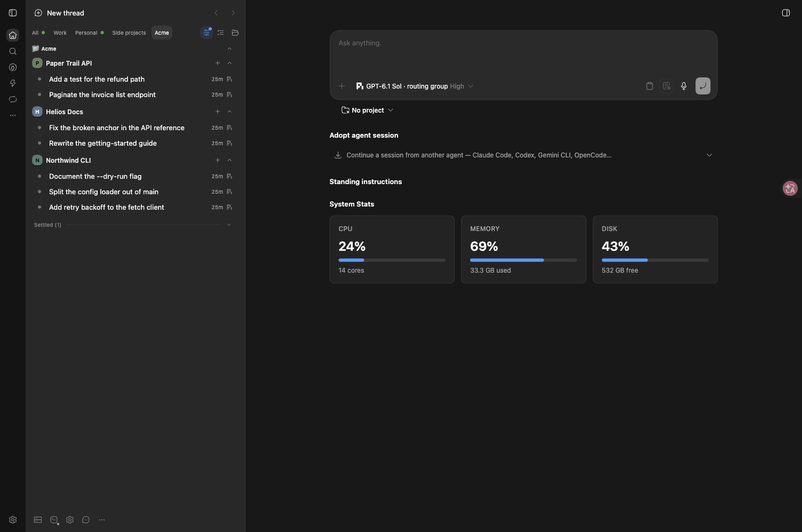
Task: Open Search from the left rail
Action: pos(13,51)
